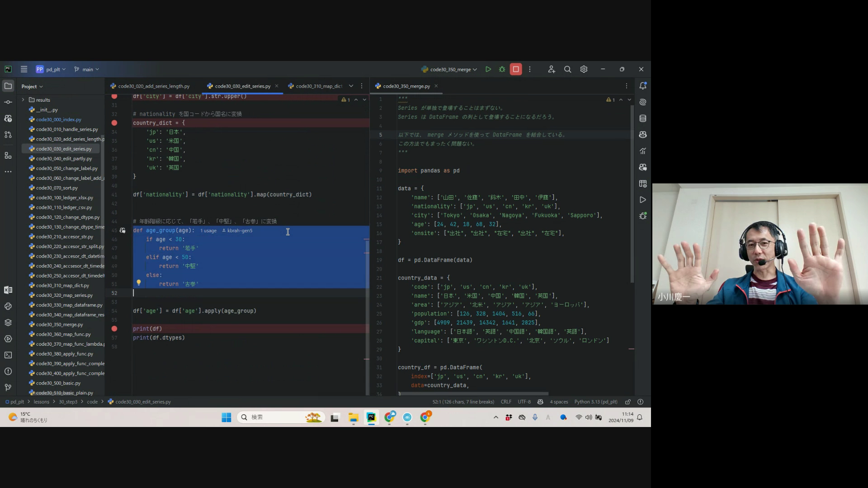Switch to code30_310_map_dict tab
The height and width of the screenshot is (488, 868).
pyautogui.click(x=318, y=86)
